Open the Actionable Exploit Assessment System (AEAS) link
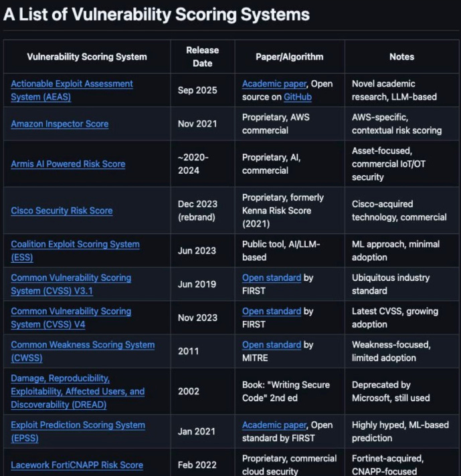Viewport: 461px width, 476px height. pos(72,90)
